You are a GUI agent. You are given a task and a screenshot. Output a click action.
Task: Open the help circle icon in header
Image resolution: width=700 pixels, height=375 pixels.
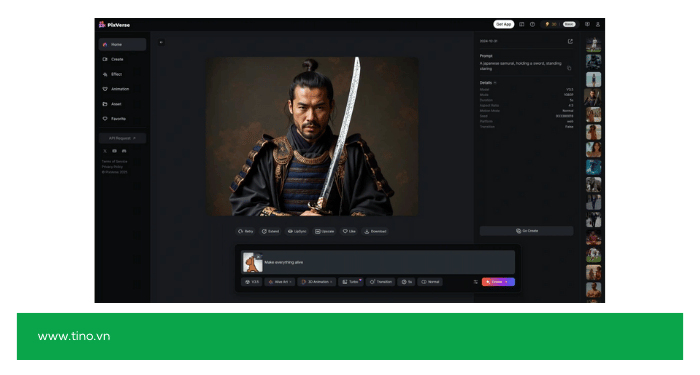532,24
